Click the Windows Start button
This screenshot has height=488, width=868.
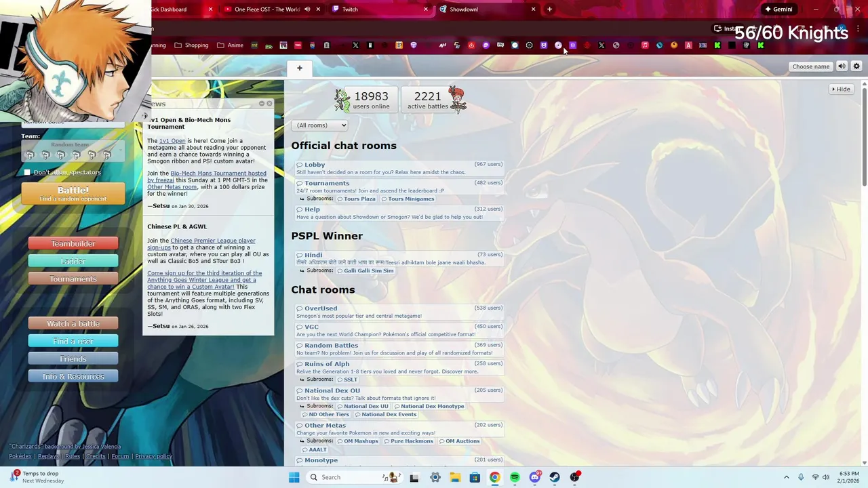coord(294,477)
